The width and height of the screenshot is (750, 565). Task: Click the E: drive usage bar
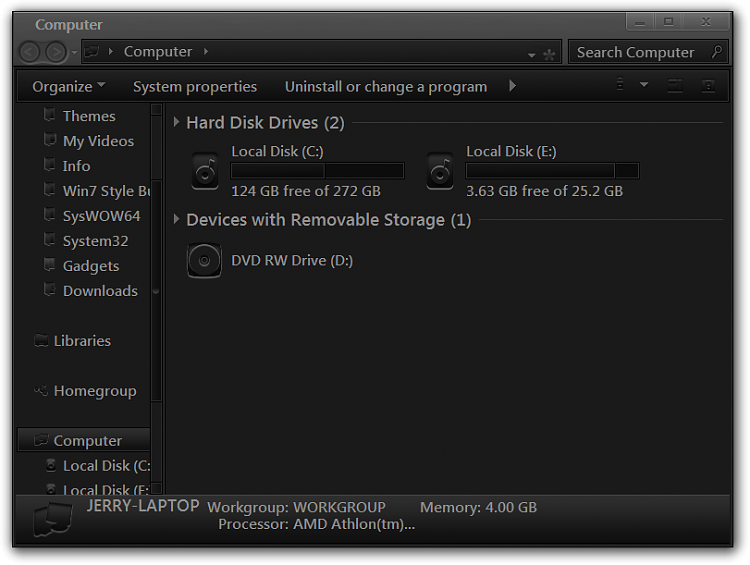(552, 171)
